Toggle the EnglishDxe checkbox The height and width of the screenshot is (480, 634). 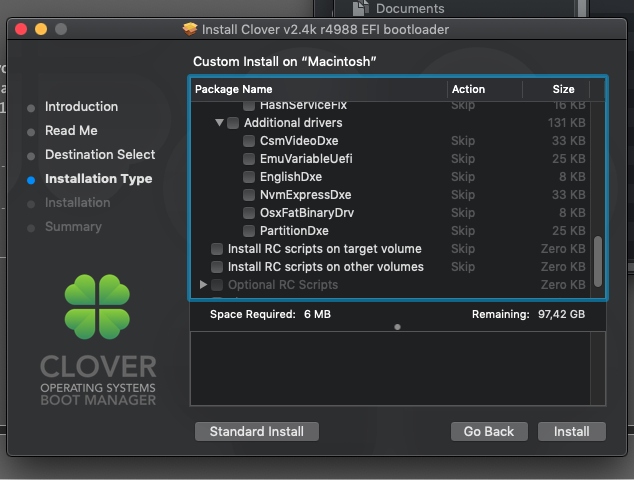(249, 177)
